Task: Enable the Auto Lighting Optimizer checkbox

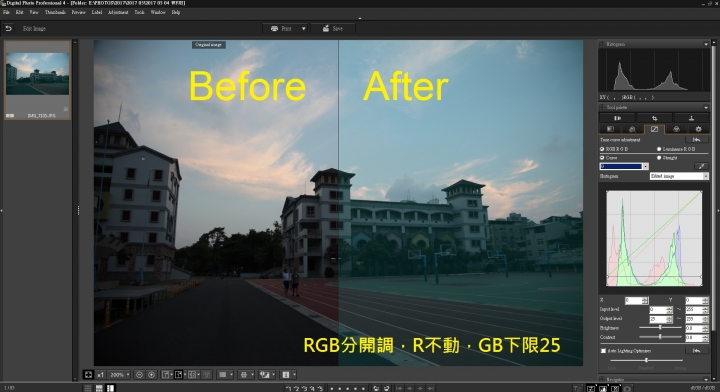Action: (603, 351)
